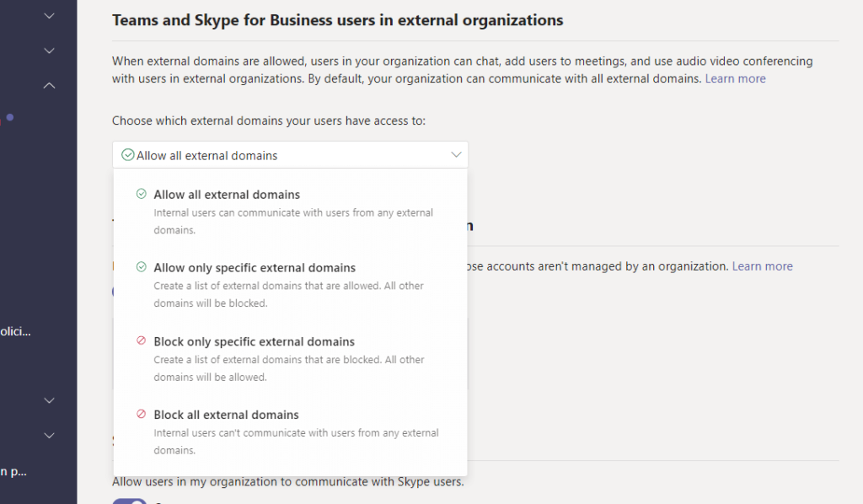Expand the first sidebar chevron at top
This screenshot has height=504, width=863.
pyautogui.click(x=49, y=16)
